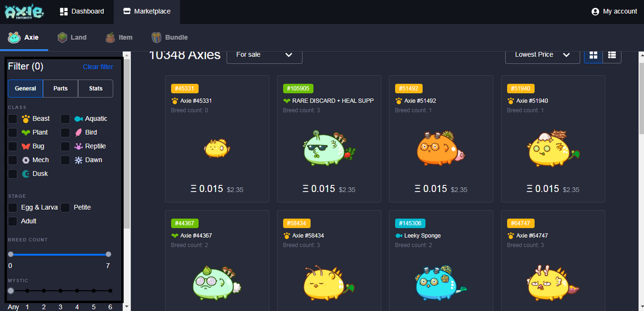This screenshot has height=311, width=644.
Task: Open the blue Leeky Sponge Axie image
Action: [x=441, y=282]
